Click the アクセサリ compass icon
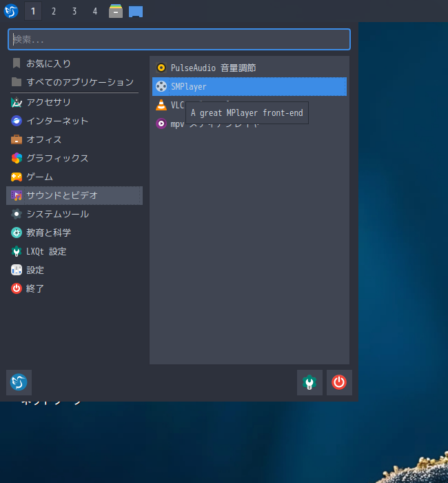The image size is (448, 483). [17, 102]
